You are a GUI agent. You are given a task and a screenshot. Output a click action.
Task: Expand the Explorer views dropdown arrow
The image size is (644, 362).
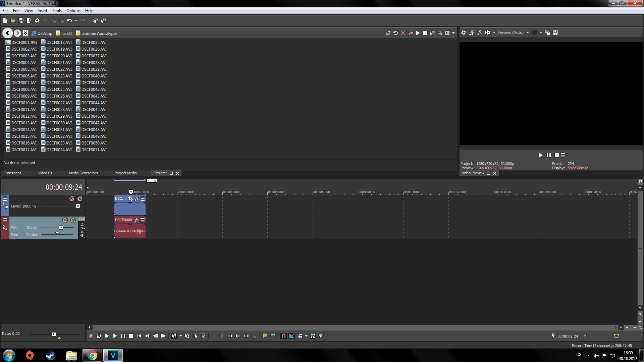tap(453, 33)
